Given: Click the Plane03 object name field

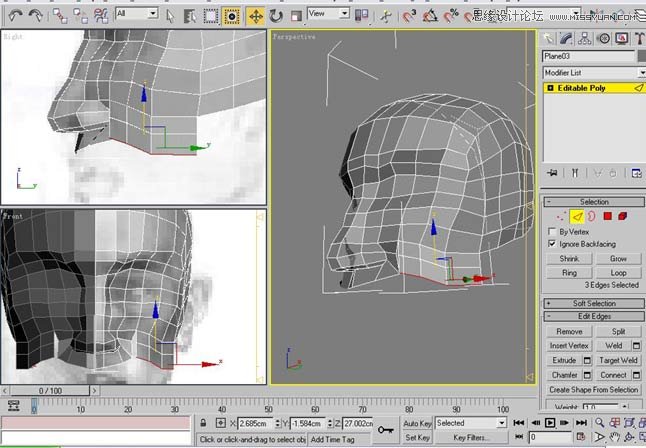Looking at the screenshot, I should pos(589,56).
